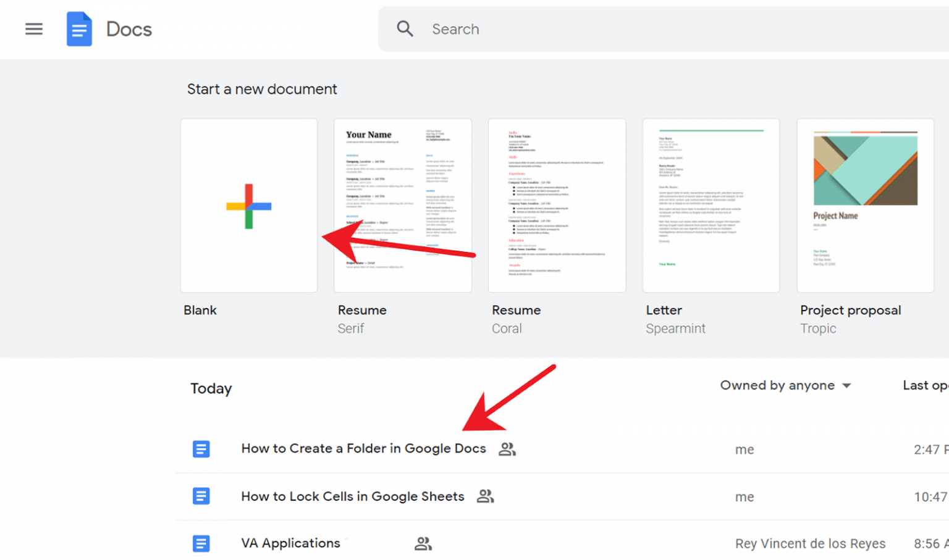Screen dimensions: 949x560
Task: Open 'How to Lock Cells in Google Sheets'
Action: pos(352,496)
